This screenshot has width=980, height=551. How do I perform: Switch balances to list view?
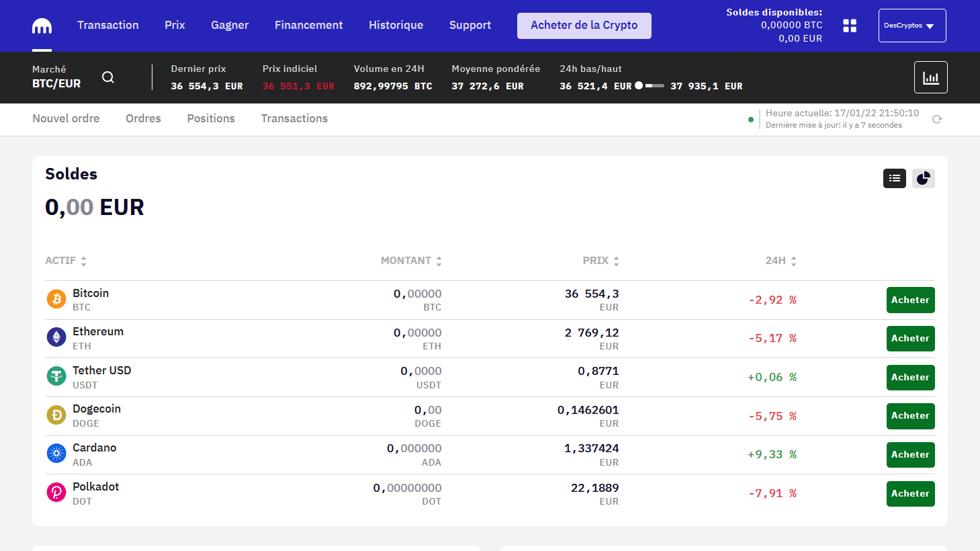pos(895,178)
